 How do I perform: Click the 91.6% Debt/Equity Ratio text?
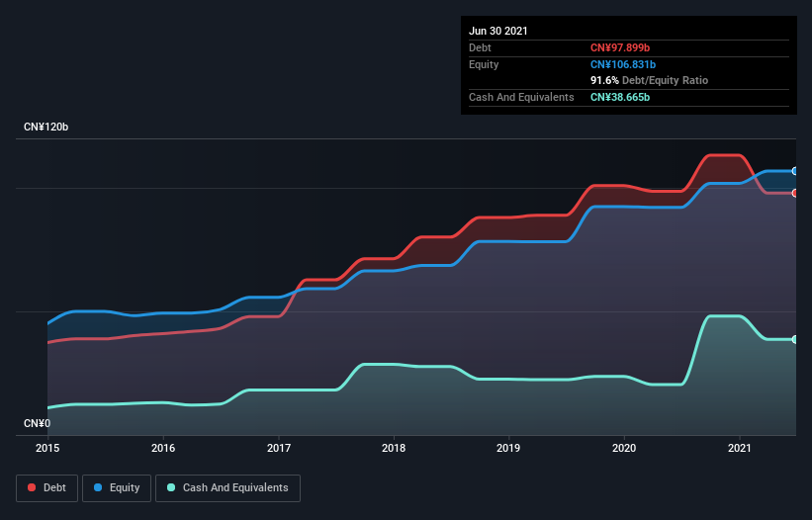pyautogui.click(x=650, y=80)
